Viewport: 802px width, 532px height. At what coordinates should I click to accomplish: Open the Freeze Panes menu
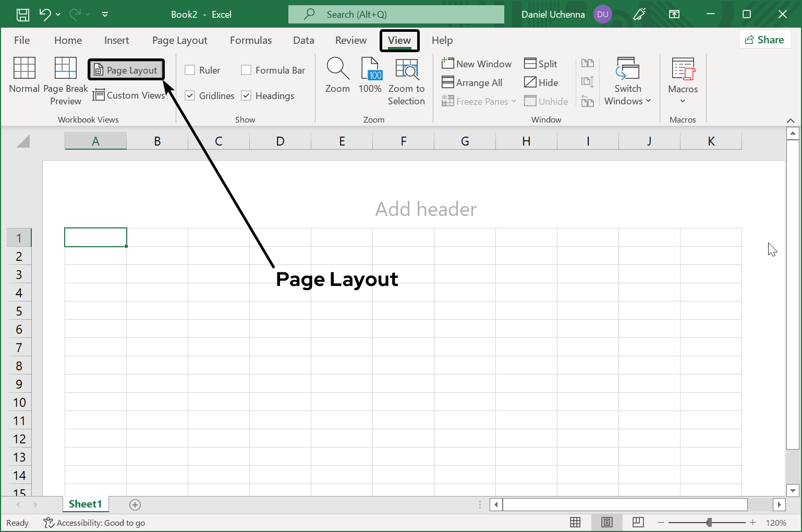478,101
